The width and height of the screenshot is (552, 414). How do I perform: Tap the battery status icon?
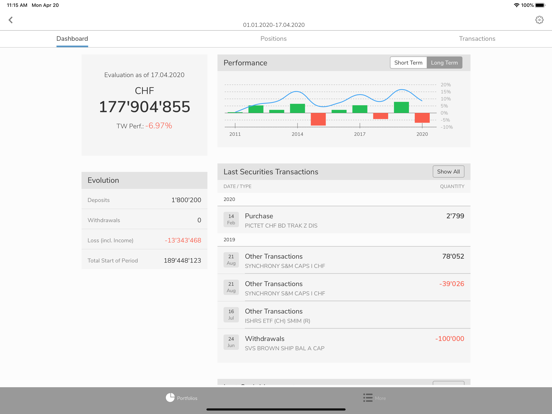click(x=540, y=5)
